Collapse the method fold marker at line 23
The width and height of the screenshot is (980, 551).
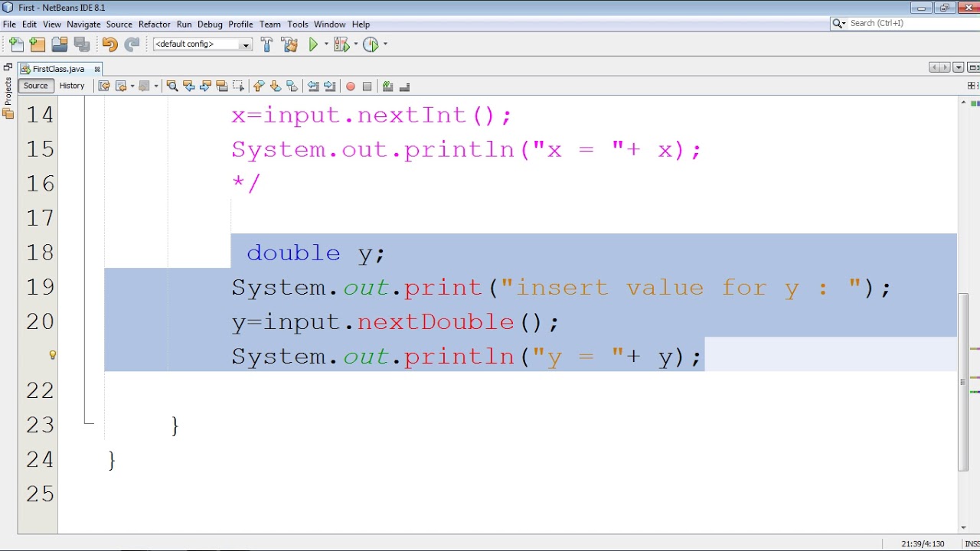coord(89,422)
